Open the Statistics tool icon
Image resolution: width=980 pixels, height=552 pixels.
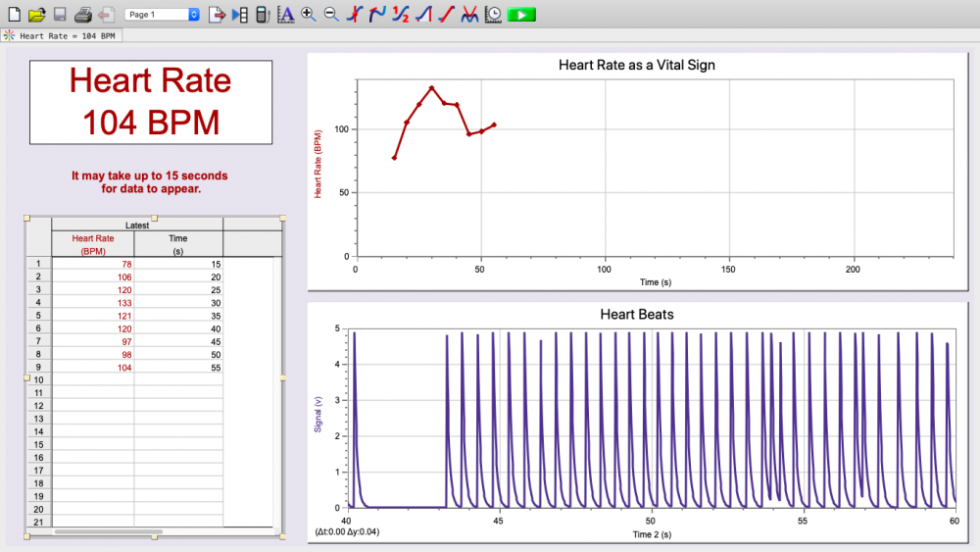point(401,15)
